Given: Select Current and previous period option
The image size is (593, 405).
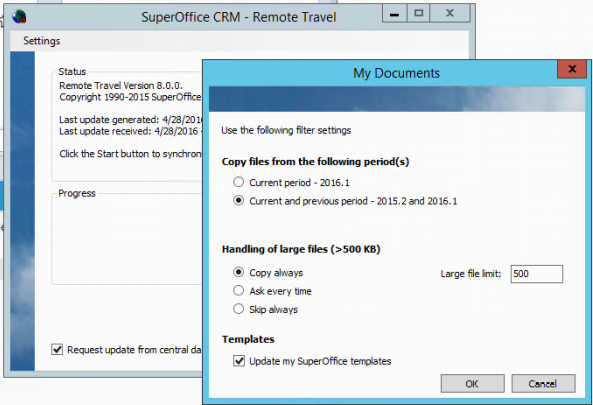Looking at the screenshot, I should (x=238, y=200).
